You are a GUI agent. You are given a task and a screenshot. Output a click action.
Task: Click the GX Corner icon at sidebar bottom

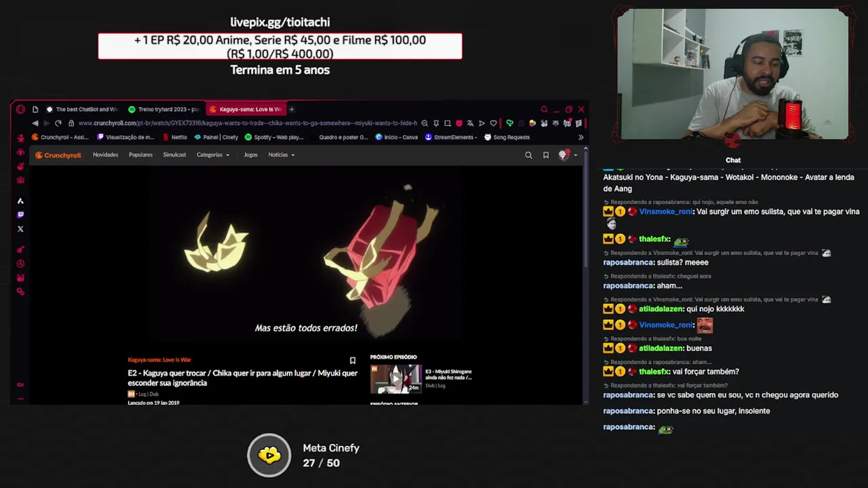point(20,384)
